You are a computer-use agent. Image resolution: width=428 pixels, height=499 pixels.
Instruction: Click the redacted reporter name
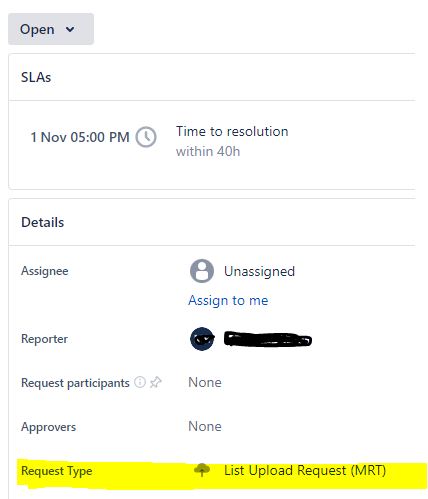tap(268, 339)
